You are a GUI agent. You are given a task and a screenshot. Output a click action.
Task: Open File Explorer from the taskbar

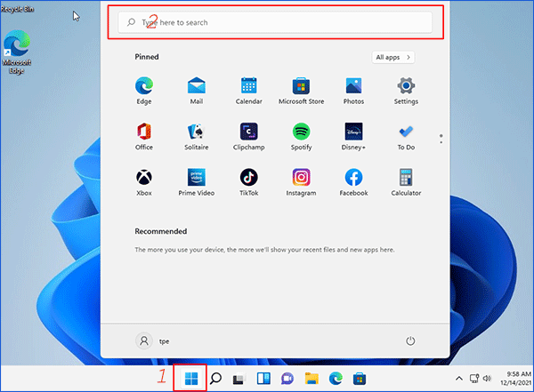[x=311, y=379]
